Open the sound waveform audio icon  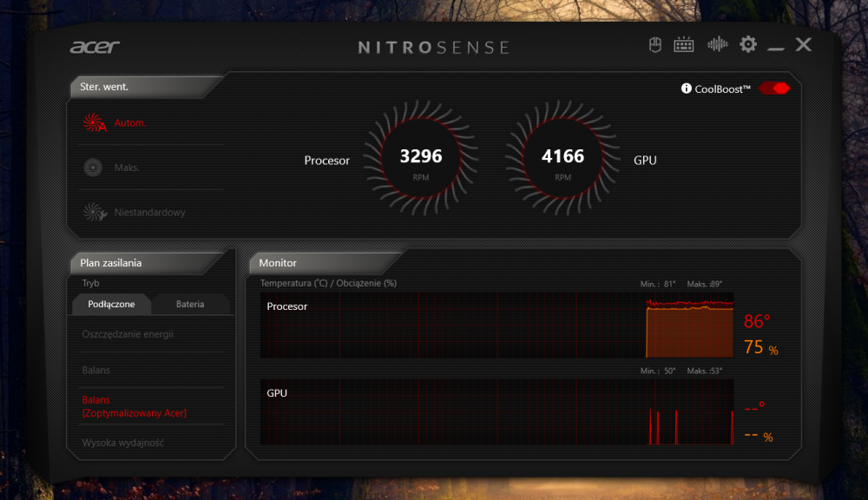[717, 44]
